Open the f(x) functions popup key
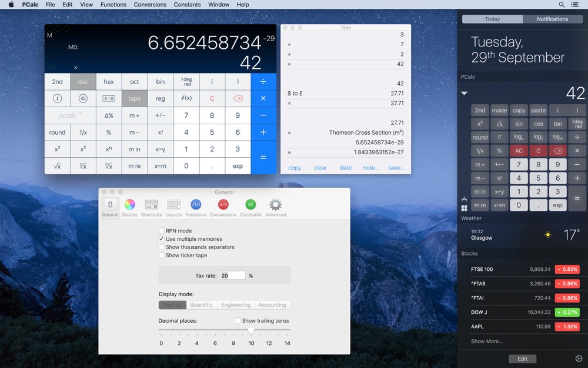This screenshot has height=368, width=588. [186, 98]
